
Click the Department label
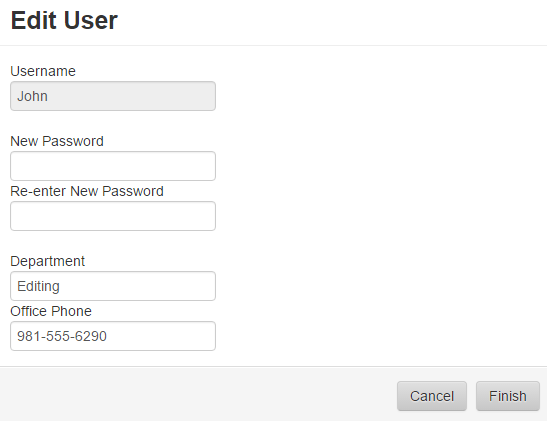tap(47, 261)
